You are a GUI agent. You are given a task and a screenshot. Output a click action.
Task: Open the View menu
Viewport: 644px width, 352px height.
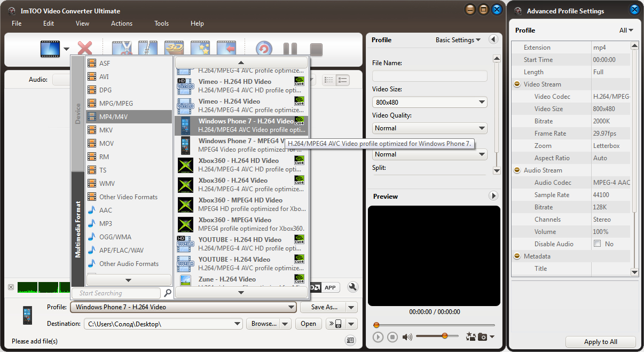point(82,24)
